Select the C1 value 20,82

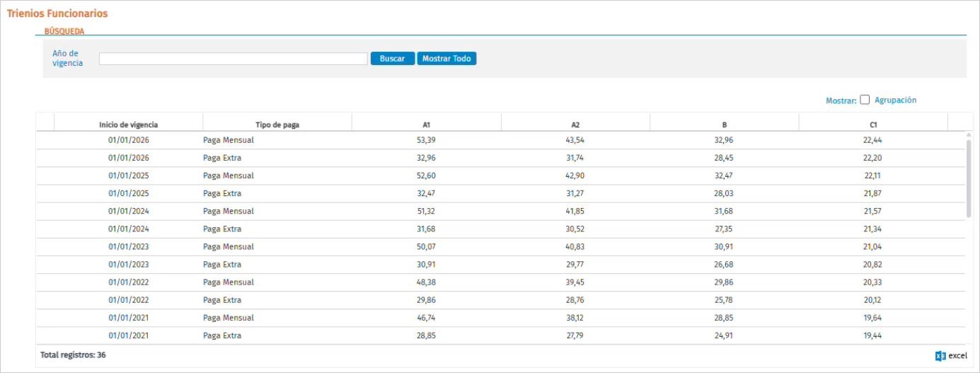[x=872, y=264]
